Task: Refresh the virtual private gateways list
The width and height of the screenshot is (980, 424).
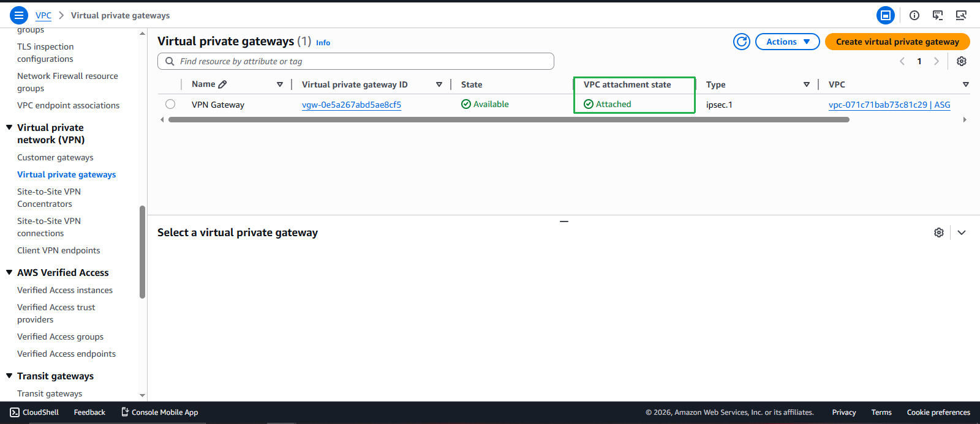Action: click(x=742, y=42)
